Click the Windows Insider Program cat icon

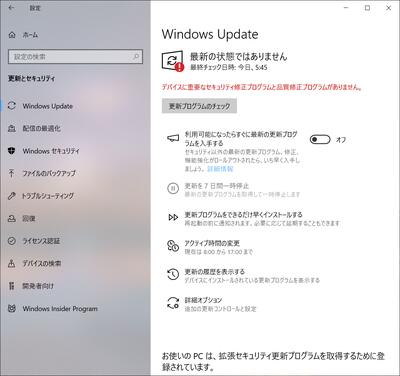[12, 308]
